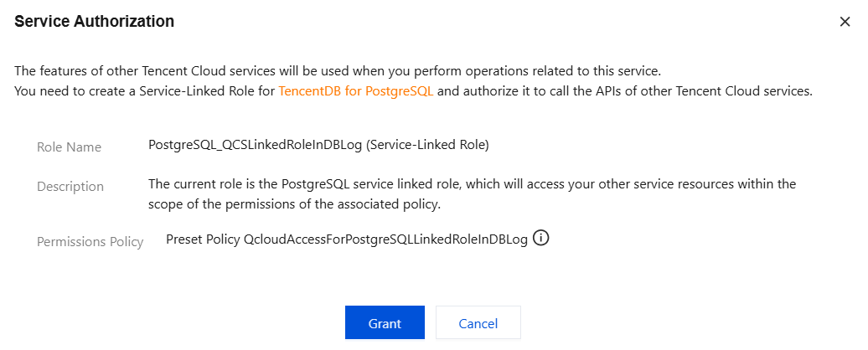Click the Role Name field label
The width and height of the screenshot is (868, 350).
click(x=69, y=147)
